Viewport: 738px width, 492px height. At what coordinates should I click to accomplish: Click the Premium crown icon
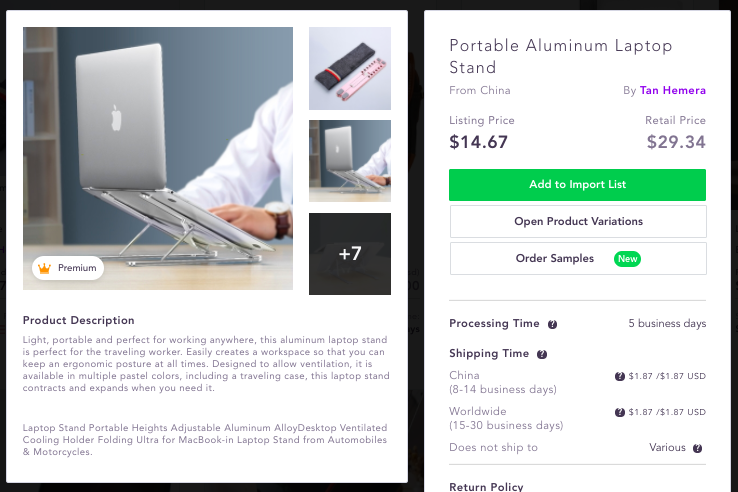coord(43,268)
